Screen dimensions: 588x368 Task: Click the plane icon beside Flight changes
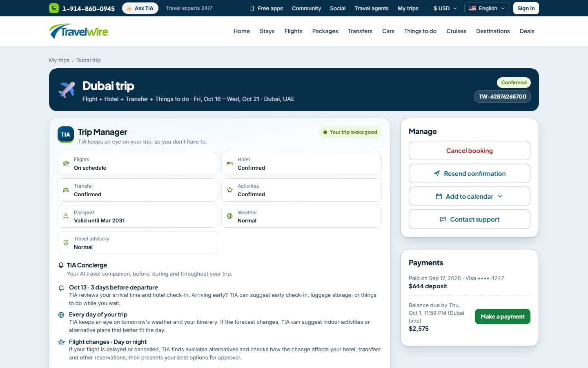[x=61, y=342]
